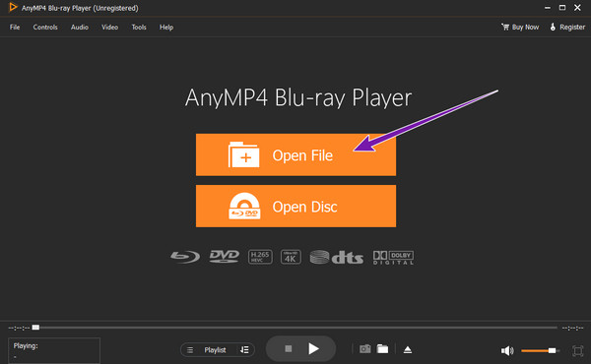Image resolution: width=591 pixels, height=364 pixels.
Task: Open the snapshot folder icon
Action: point(382,349)
